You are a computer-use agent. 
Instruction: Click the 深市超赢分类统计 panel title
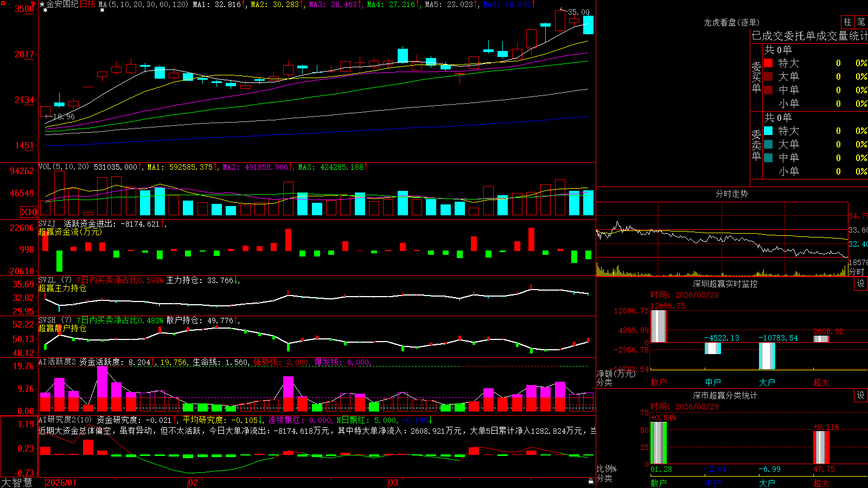tap(725, 395)
